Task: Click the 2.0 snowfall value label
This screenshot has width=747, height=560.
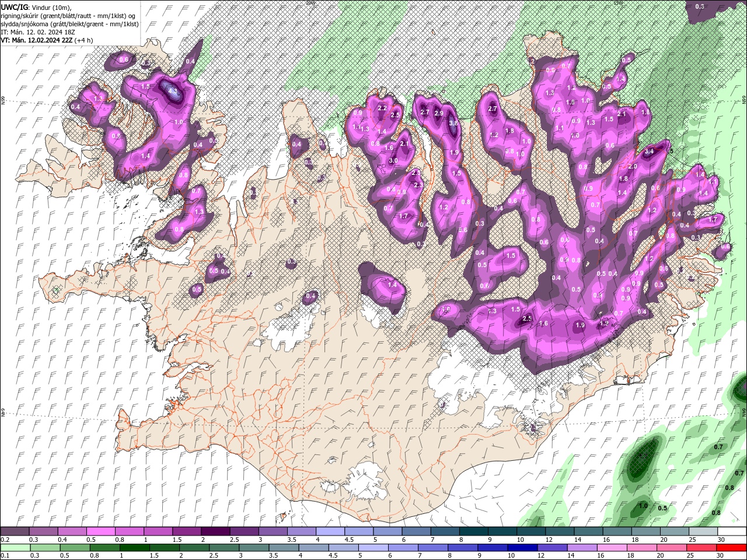Action: [x=632, y=167]
